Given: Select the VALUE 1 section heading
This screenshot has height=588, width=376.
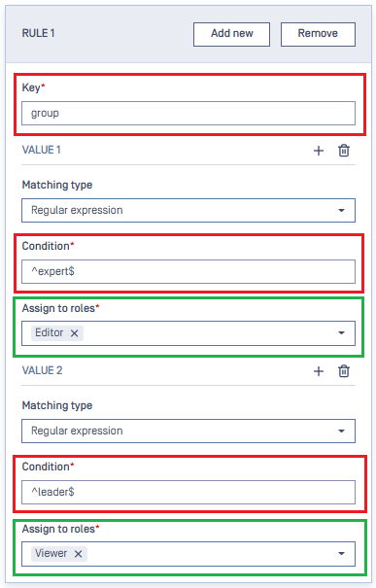Looking at the screenshot, I should pyautogui.click(x=41, y=150).
